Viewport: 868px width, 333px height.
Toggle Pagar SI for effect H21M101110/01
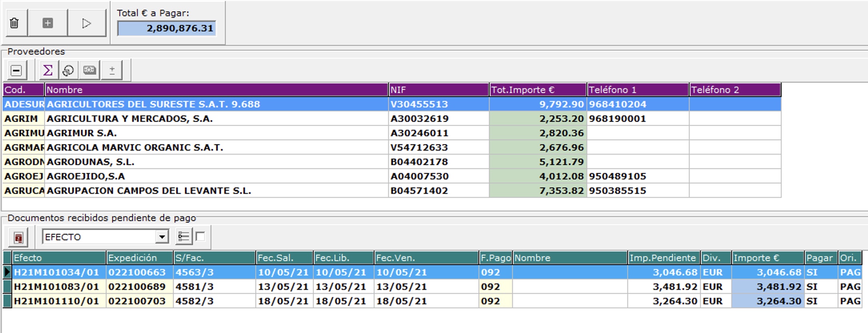(x=820, y=301)
